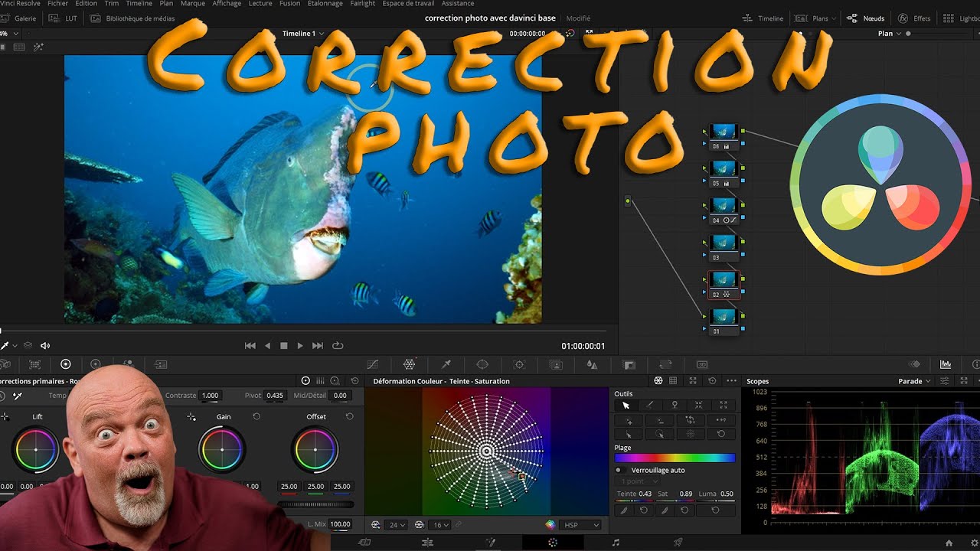Show the Bibliothèque de médias panel
The width and height of the screenshot is (980, 551).
click(133, 18)
